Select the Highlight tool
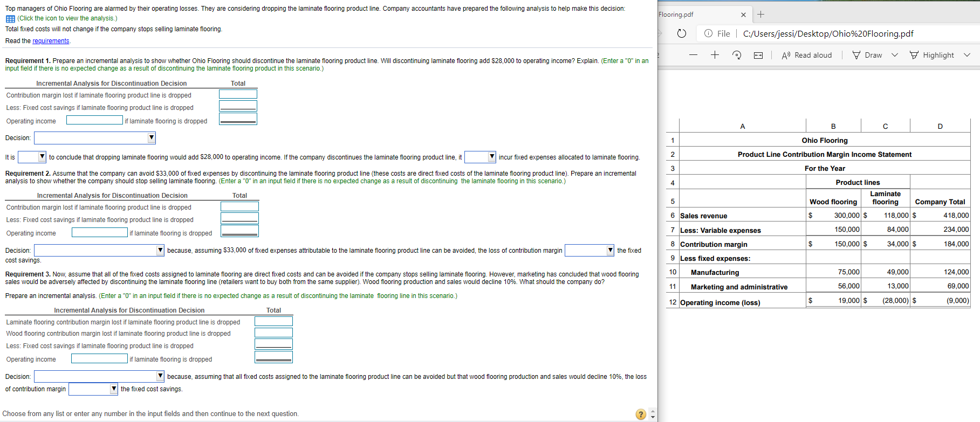The height and width of the screenshot is (422, 980). [x=931, y=55]
